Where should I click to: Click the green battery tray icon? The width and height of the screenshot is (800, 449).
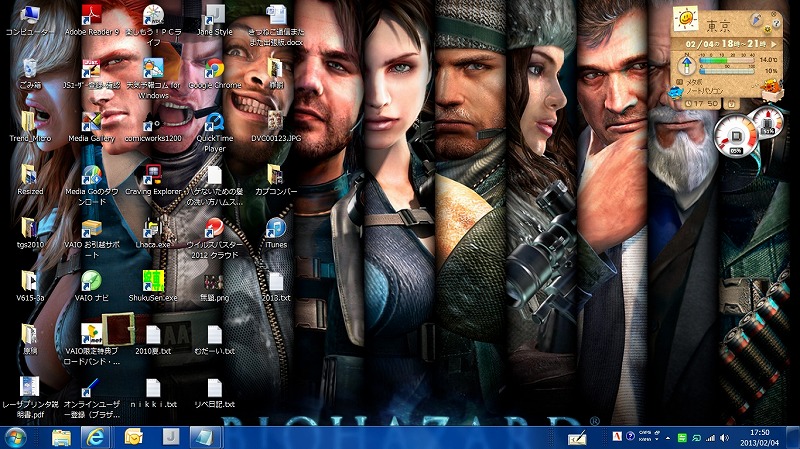[x=682, y=438]
